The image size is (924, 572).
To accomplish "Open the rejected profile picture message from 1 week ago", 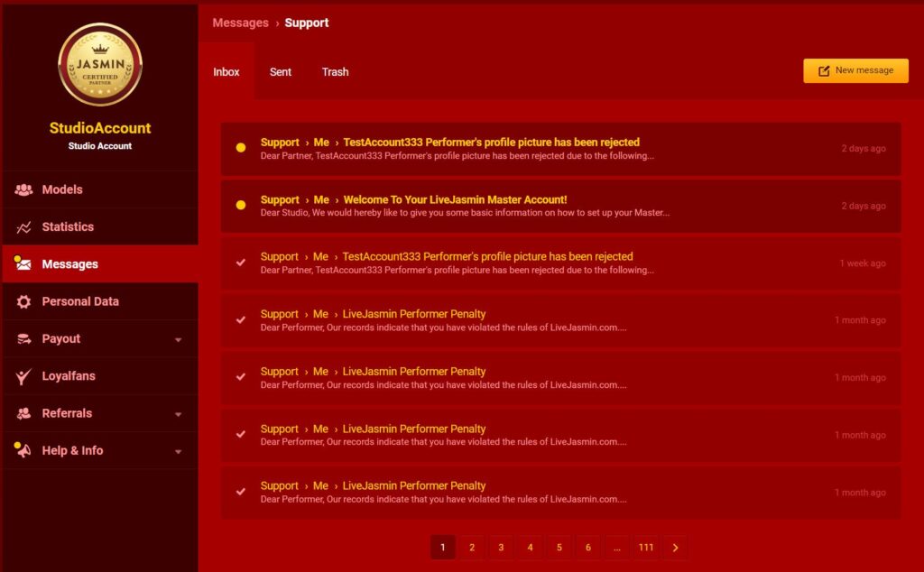I will 561,263.
